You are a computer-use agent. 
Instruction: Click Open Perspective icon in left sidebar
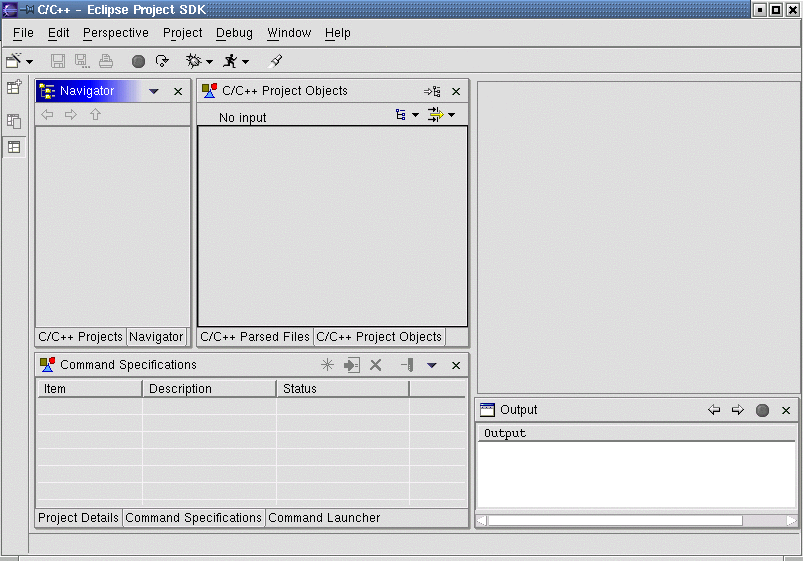coord(14,88)
